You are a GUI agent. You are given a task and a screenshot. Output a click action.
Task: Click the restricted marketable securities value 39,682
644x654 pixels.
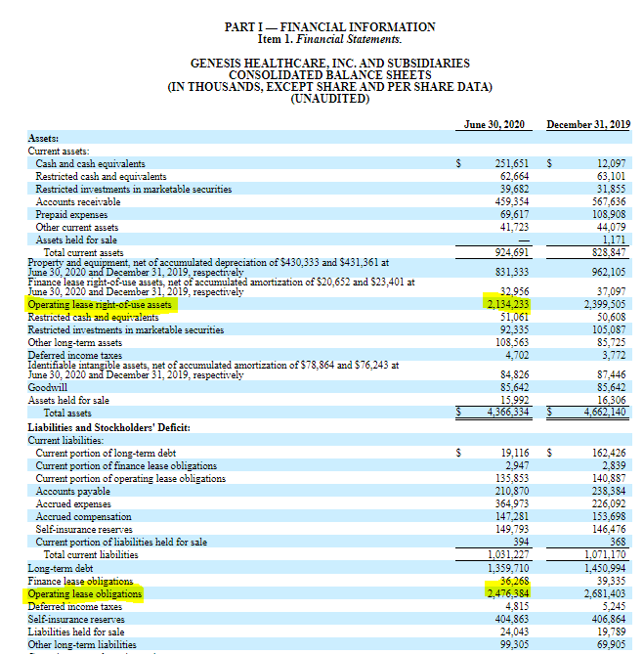514,189
